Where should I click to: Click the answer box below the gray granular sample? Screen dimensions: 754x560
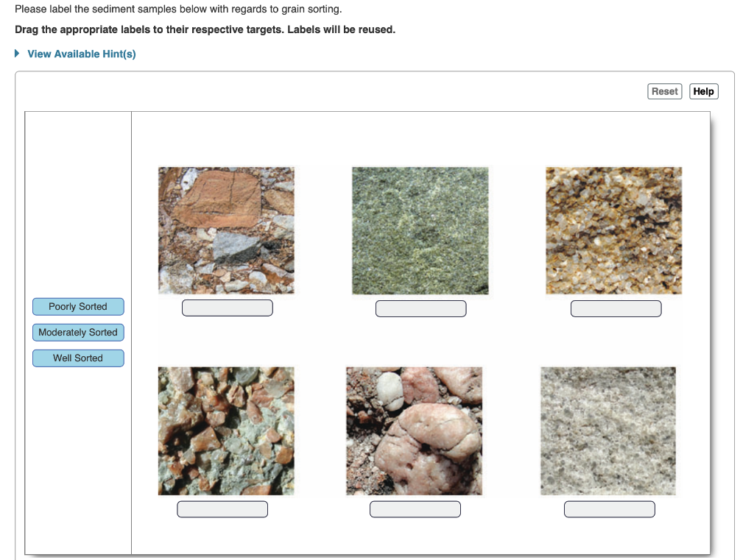pyautogui.click(x=609, y=508)
